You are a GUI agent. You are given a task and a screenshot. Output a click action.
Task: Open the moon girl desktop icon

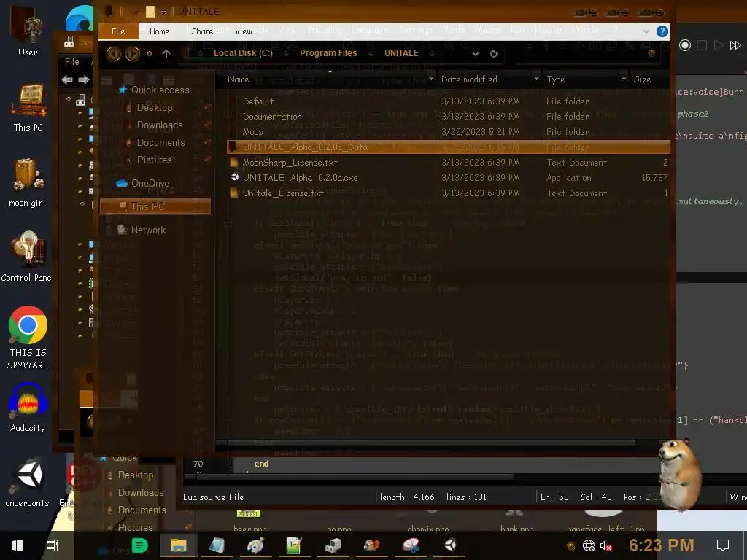tap(27, 183)
